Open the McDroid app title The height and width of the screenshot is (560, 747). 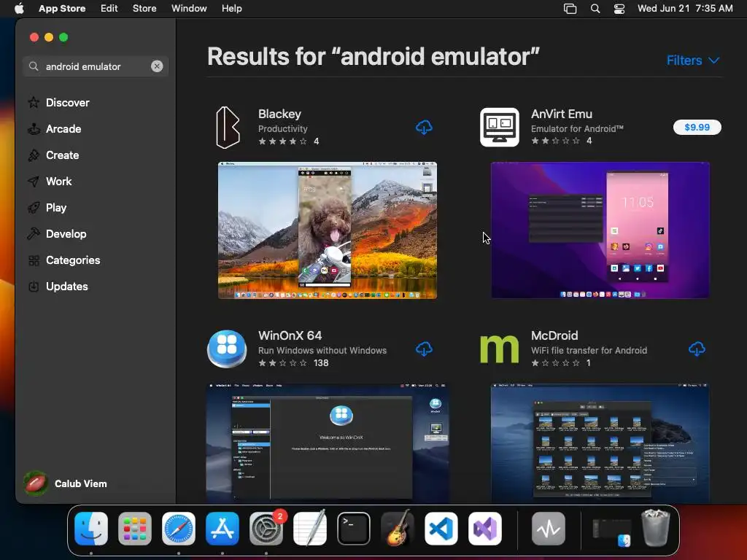[554, 335]
